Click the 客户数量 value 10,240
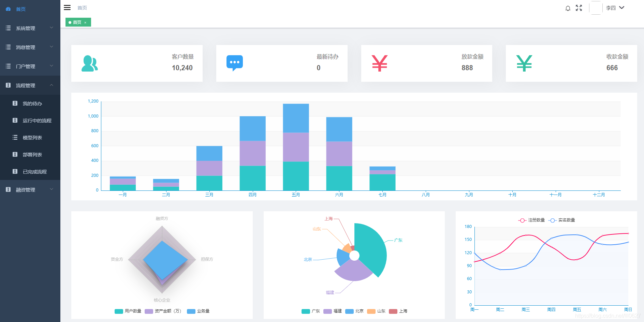The width and height of the screenshot is (644, 322). (x=182, y=68)
